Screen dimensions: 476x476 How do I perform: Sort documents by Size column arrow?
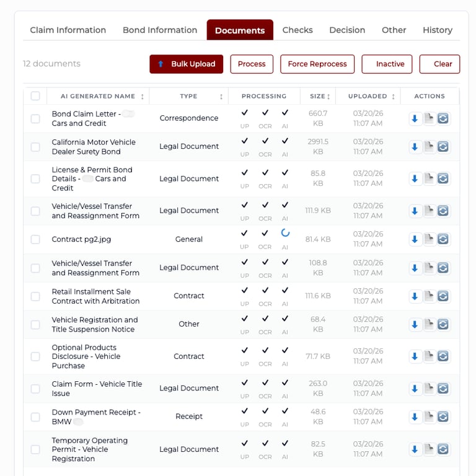pyautogui.click(x=328, y=97)
